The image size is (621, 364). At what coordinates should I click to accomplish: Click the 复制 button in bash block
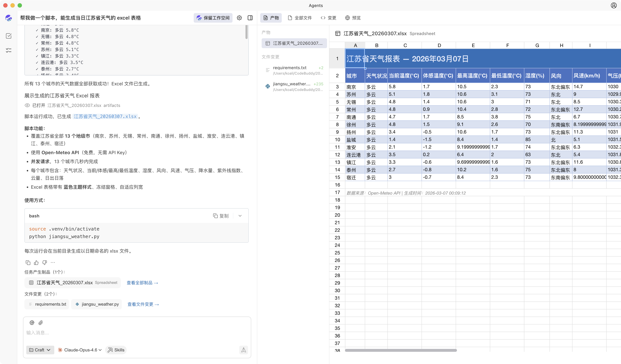tap(221, 216)
